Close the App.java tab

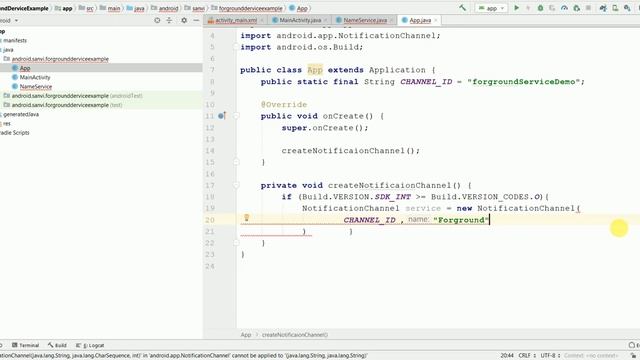coord(436,20)
